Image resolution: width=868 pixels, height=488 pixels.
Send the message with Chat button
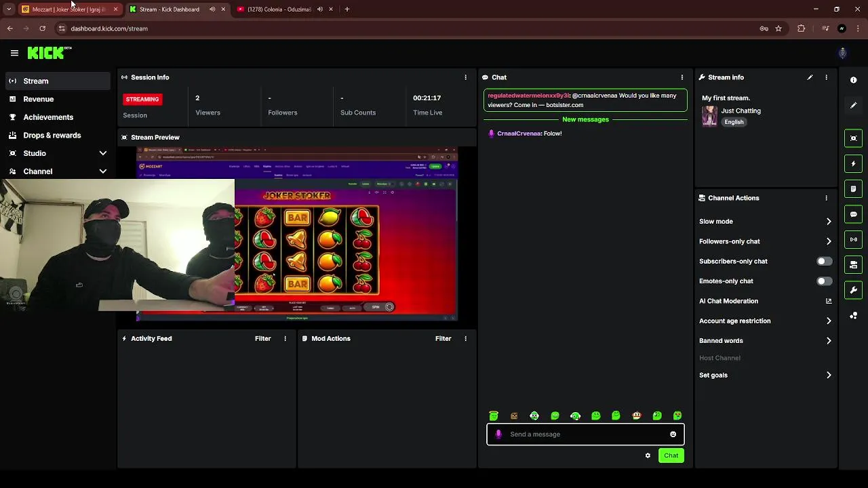click(x=671, y=455)
